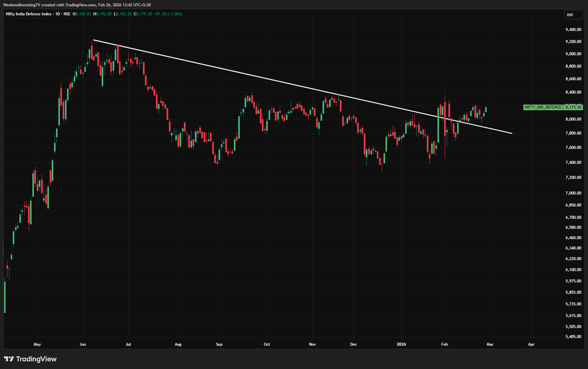Screen dimensions: 588x369
Task: Select the NIFTY_IND_DEFENCE price label tag
Action: [x=543, y=107]
